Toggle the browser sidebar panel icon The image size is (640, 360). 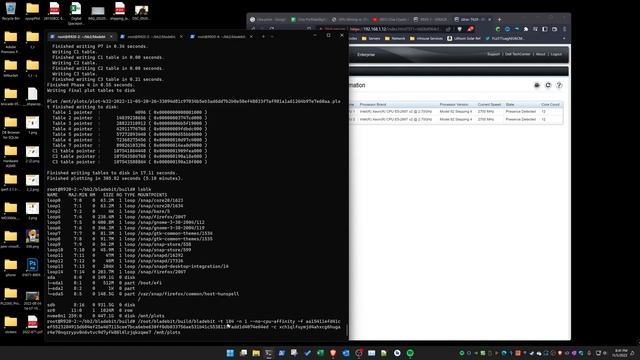point(544,29)
